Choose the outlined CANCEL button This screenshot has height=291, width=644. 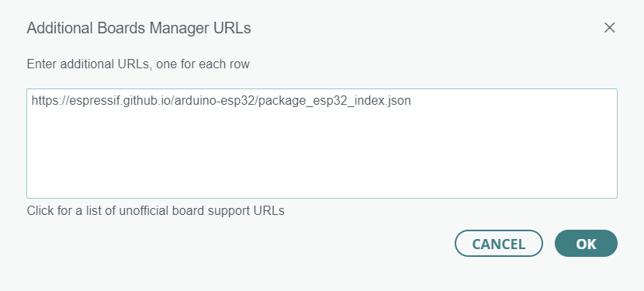pyautogui.click(x=499, y=244)
